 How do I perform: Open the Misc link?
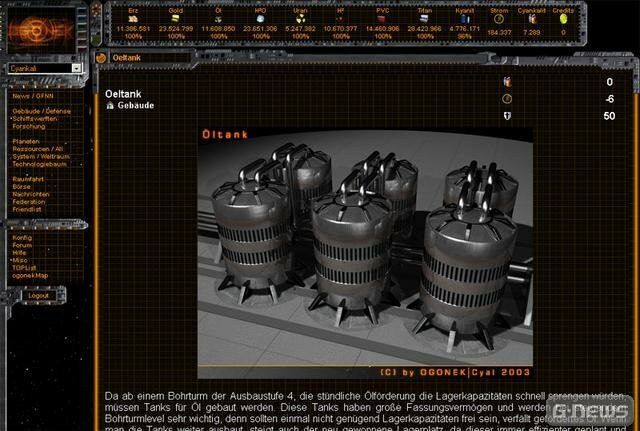tap(20, 260)
